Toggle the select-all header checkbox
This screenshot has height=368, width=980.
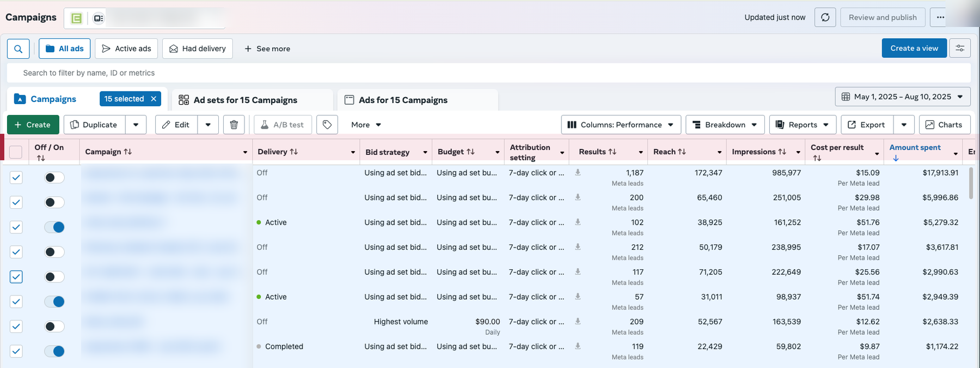[x=16, y=152]
